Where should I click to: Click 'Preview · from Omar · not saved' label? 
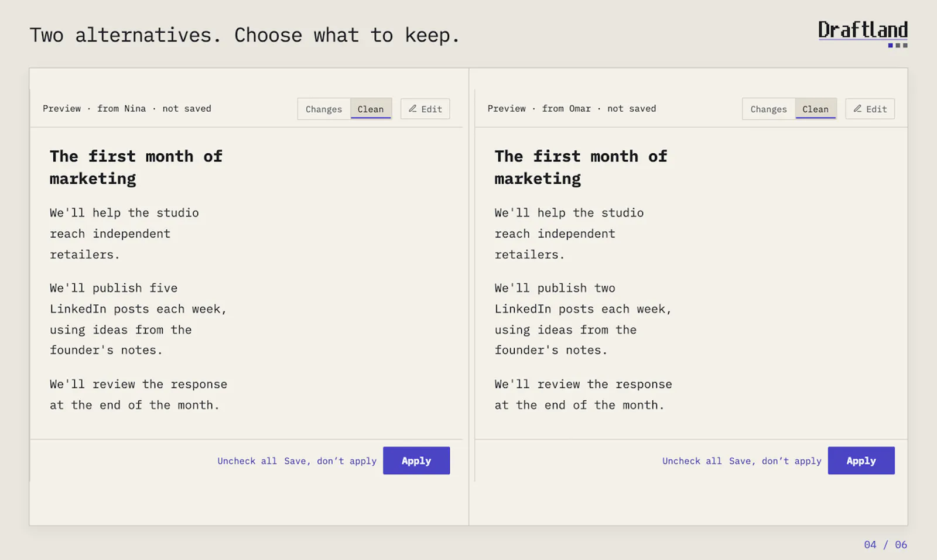click(572, 109)
